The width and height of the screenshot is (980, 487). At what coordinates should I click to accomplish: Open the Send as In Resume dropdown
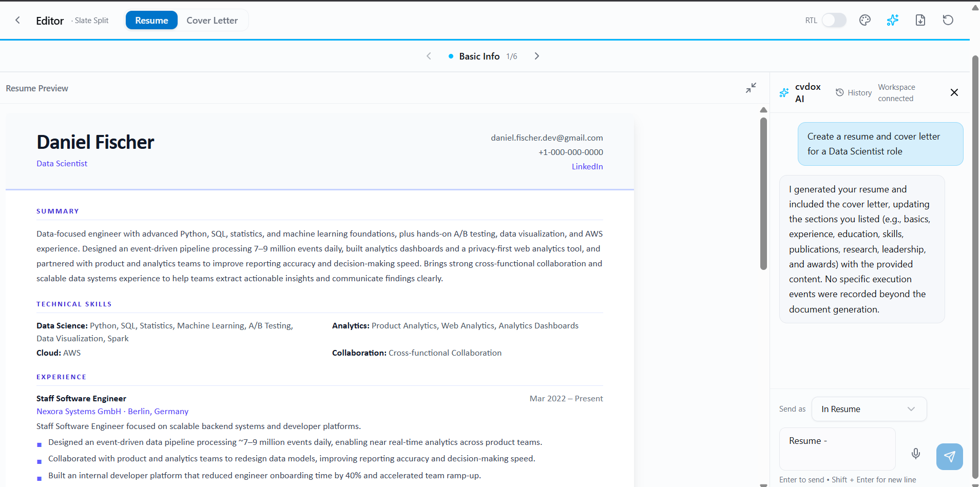869,409
